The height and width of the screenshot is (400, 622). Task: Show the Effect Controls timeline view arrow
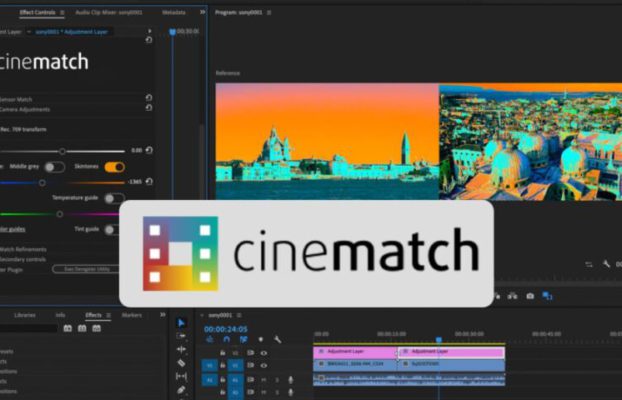tap(149, 31)
